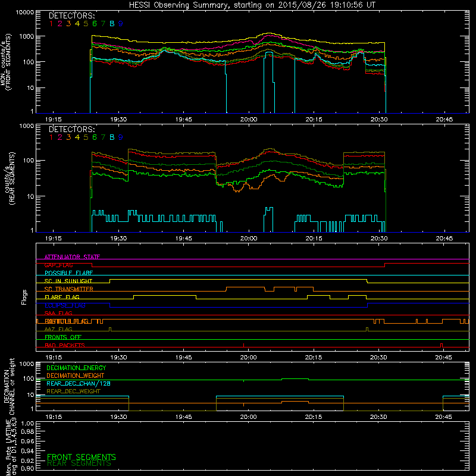Viewport: 476px width, 476px height.
Task: Click the red BAD_PACKETS tick mark near 20:00
Action: [244, 345]
